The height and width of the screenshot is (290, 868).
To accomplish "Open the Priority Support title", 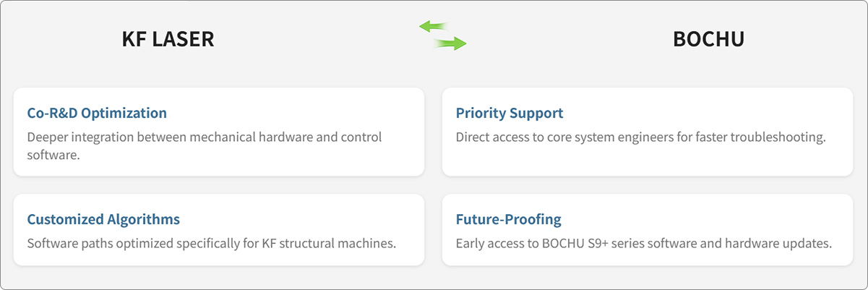I will (510, 114).
